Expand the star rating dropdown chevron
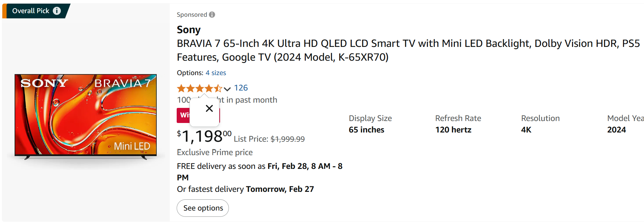 [x=227, y=89]
